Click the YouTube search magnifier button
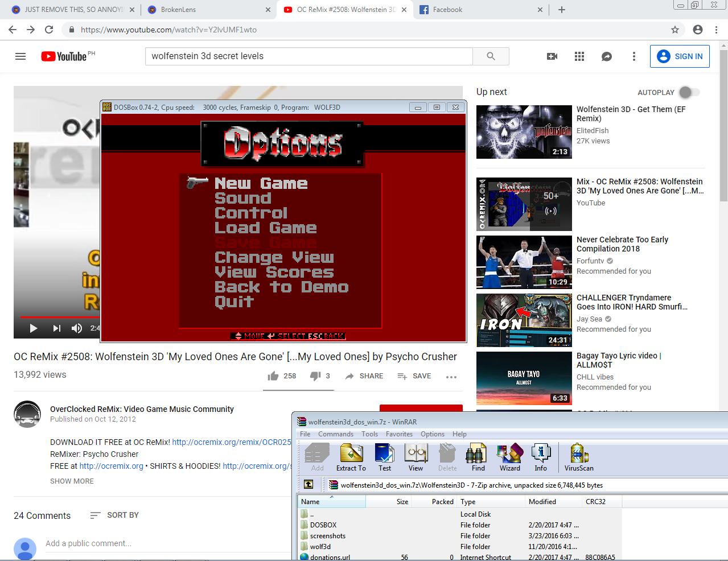 491,56
